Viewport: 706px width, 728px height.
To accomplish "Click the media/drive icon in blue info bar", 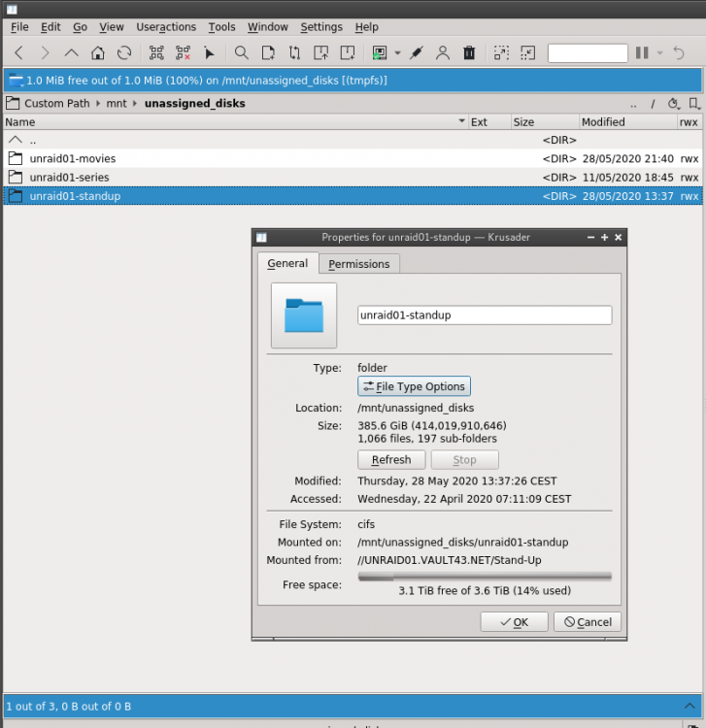I will (x=17, y=81).
